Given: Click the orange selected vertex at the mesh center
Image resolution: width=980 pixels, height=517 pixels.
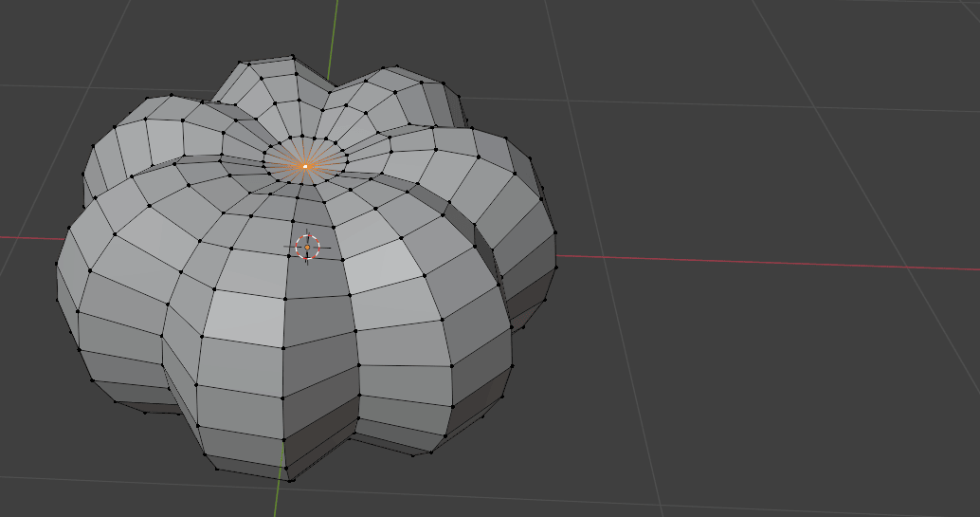Looking at the screenshot, I should [305, 166].
